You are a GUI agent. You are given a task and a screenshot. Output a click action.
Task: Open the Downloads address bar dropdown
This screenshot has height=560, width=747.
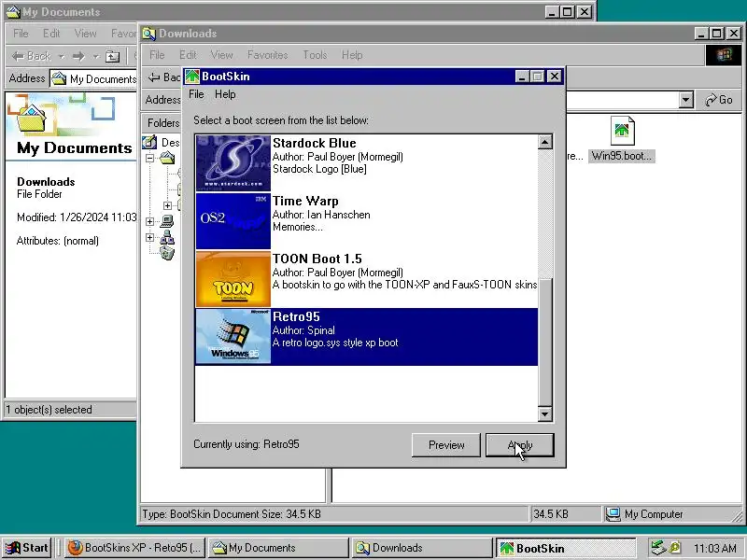(x=685, y=100)
